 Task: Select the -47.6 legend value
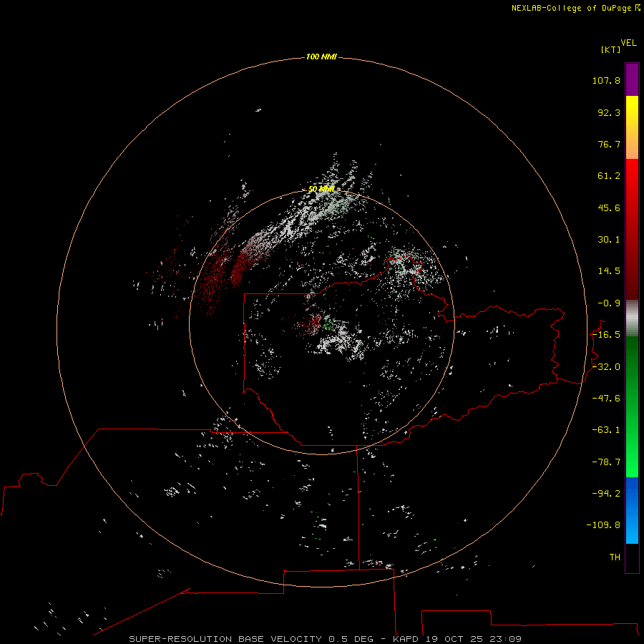coord(606,399)
